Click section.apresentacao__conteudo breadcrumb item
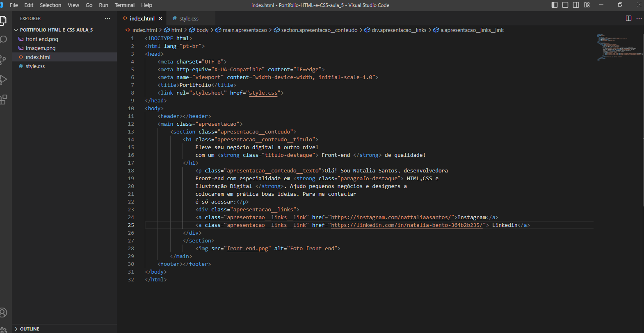Image resolution: width=644 pixels, height=333 pixels. coord(315,30)
